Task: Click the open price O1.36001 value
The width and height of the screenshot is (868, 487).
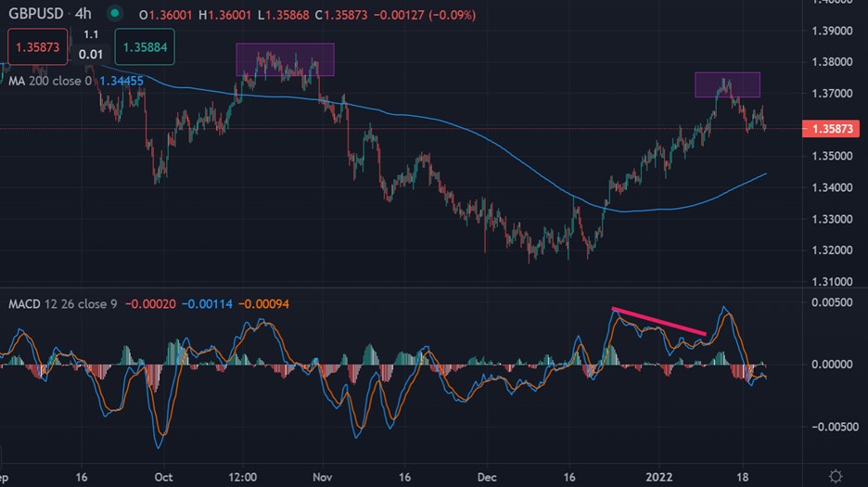Action: (x=165, y=15)
